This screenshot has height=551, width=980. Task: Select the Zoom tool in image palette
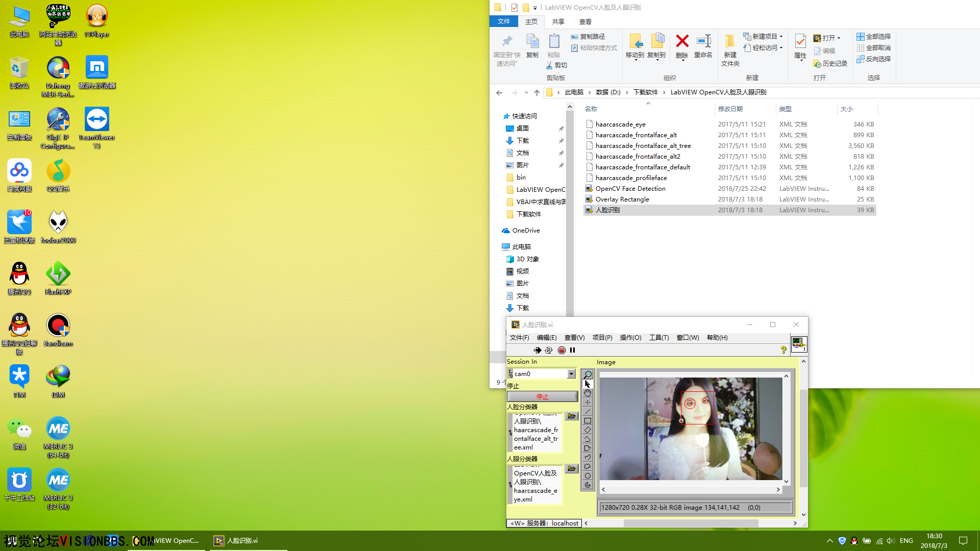point(587,374)
